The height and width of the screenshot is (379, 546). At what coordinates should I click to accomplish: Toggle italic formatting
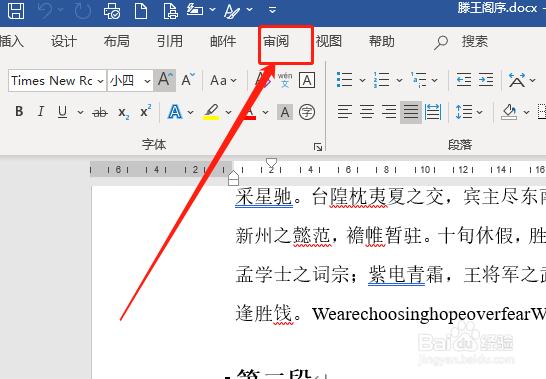pos(41,112)
